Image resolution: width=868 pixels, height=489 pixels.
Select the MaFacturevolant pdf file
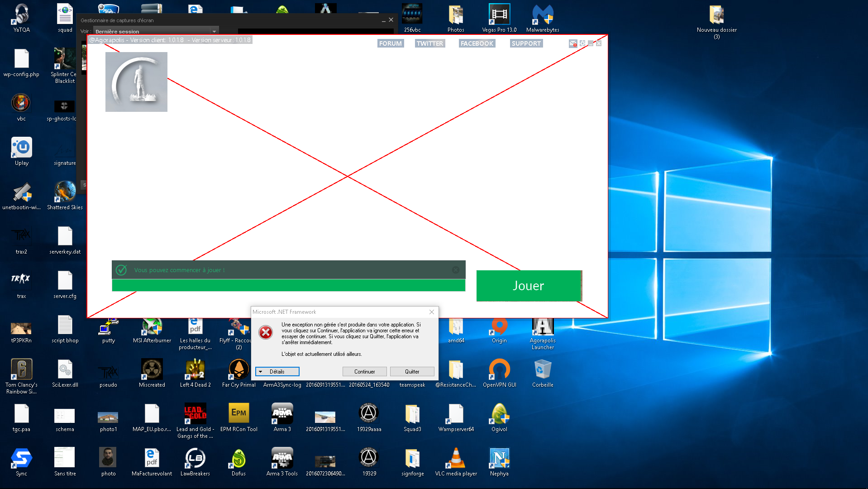click(152, 462)
